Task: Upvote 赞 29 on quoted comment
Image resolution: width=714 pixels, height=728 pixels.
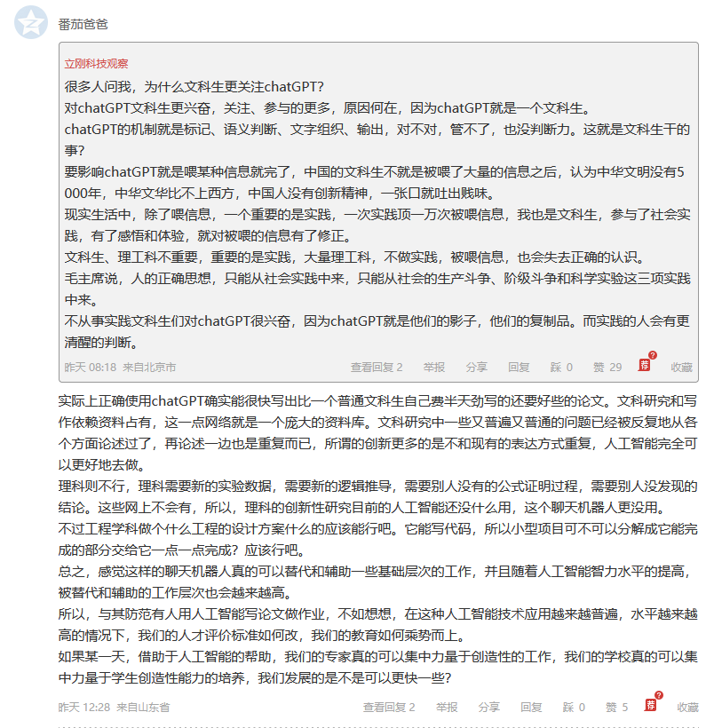Action: tap(607, 368)
